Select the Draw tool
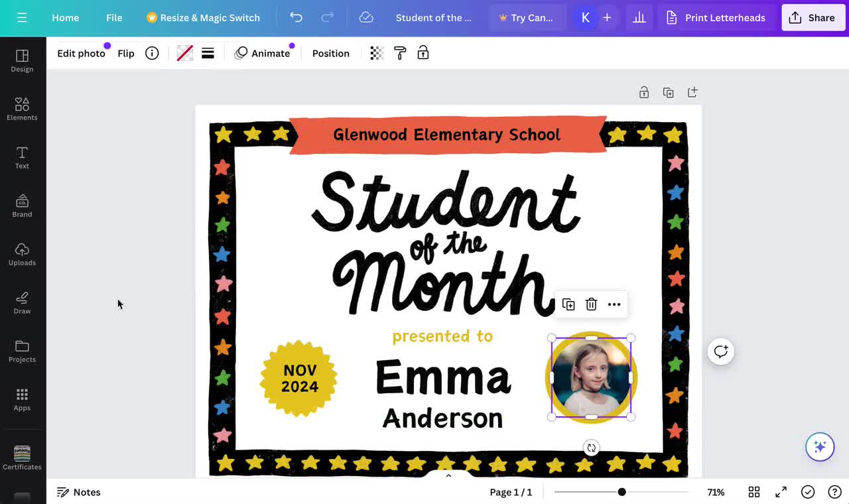 pos(22,302)
